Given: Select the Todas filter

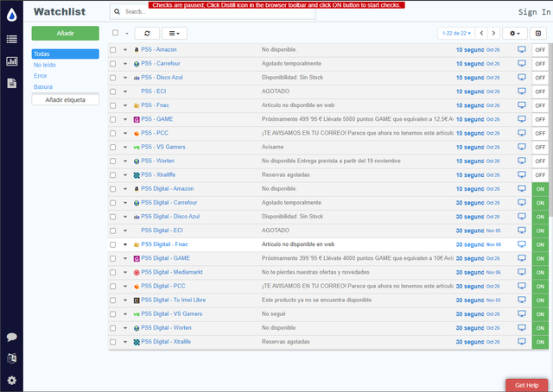Looking at the screenshot, I should click(x=66, y=54).
